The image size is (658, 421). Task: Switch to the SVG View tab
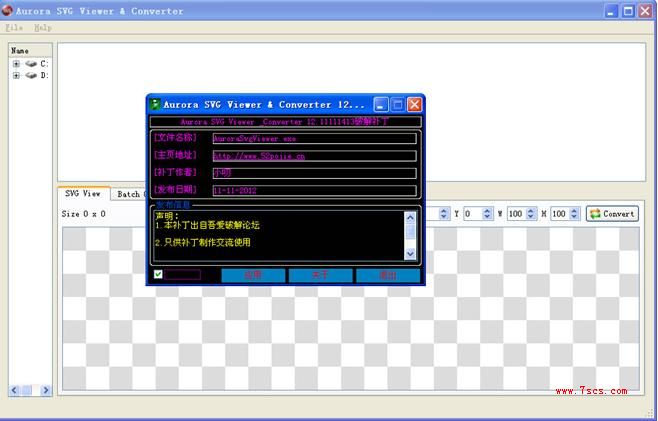(x=83, y=193)
